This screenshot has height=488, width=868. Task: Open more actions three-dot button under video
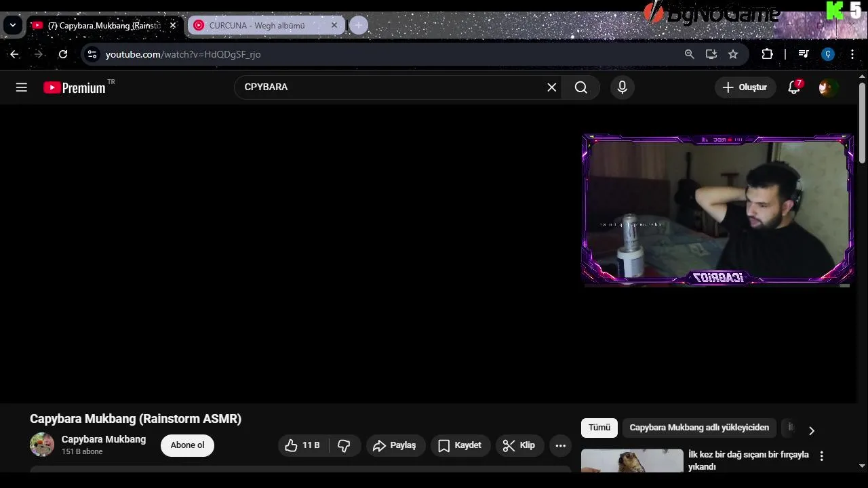coord(561,445)
